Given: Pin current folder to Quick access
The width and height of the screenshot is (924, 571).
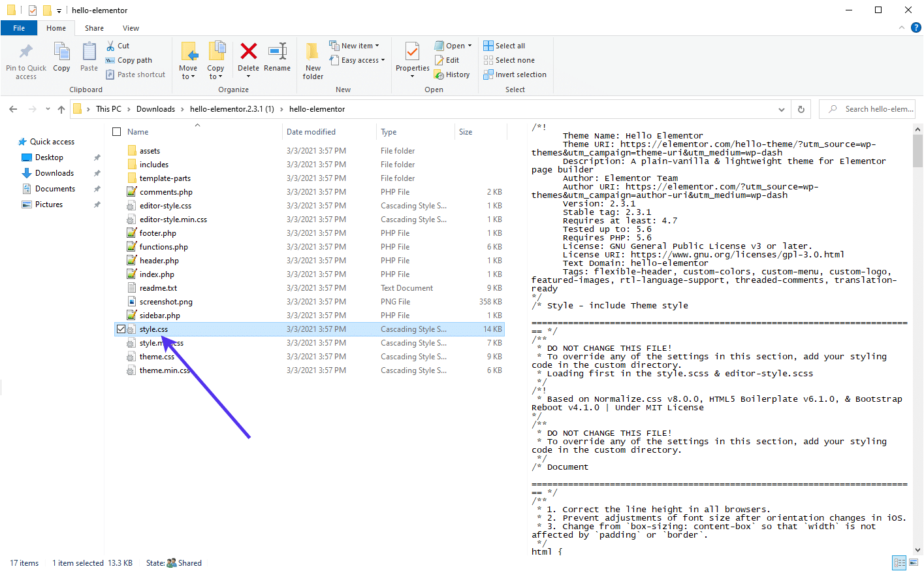Looking at the screenshot, I should (25, 57).
